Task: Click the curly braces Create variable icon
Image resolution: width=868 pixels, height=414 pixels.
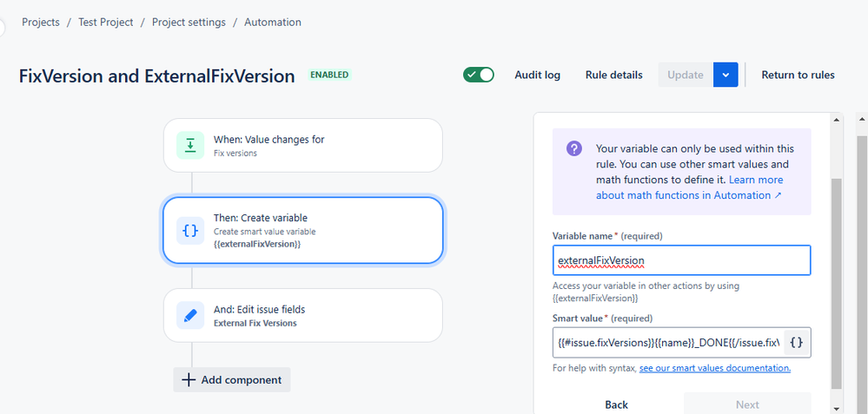Action: [x=190, y=231]
